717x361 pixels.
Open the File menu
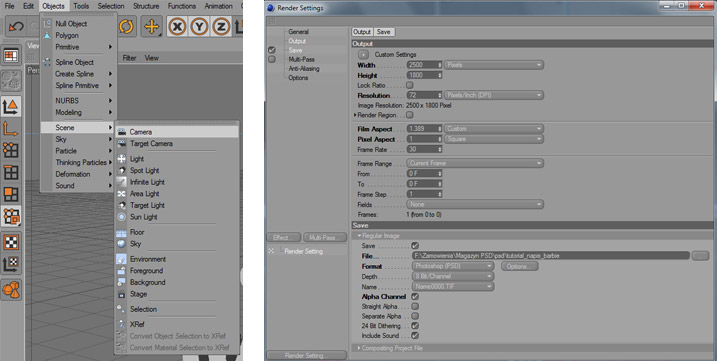[x=9, y=6]
